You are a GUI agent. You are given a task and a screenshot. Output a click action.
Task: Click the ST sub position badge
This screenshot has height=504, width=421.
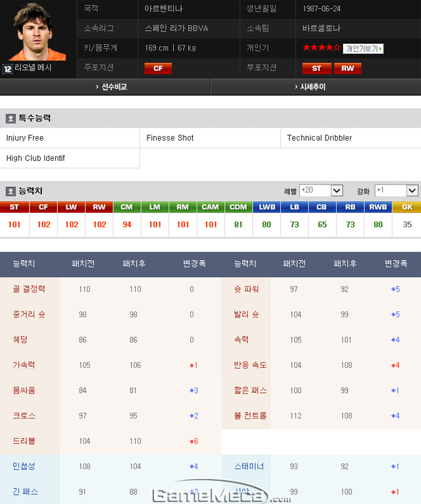pyautogui.click(x=316, y=68)
